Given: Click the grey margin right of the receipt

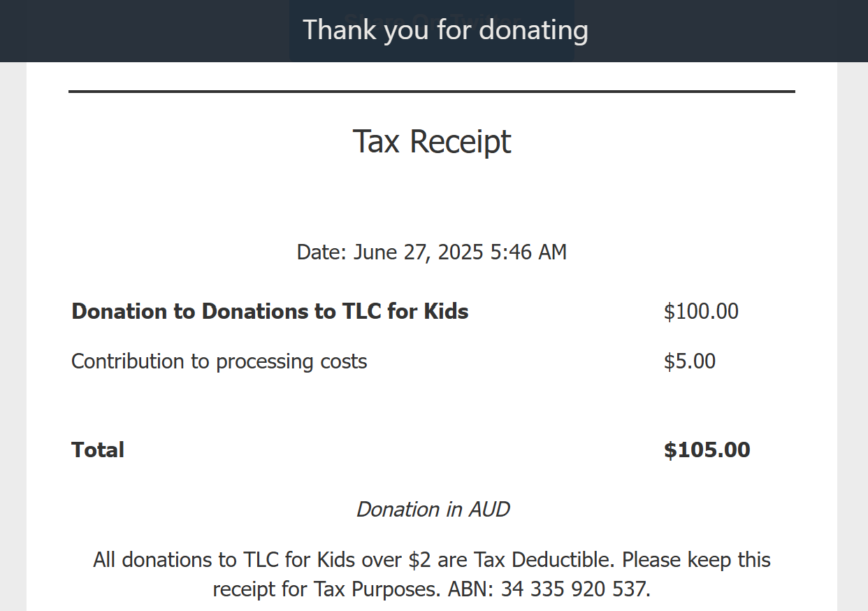Looking at the screenshot, I should 853,336.
